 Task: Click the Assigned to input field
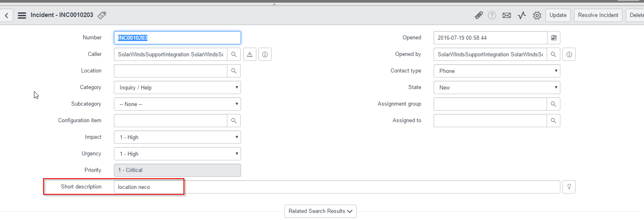pyautogui.click(x=490, y=121)
